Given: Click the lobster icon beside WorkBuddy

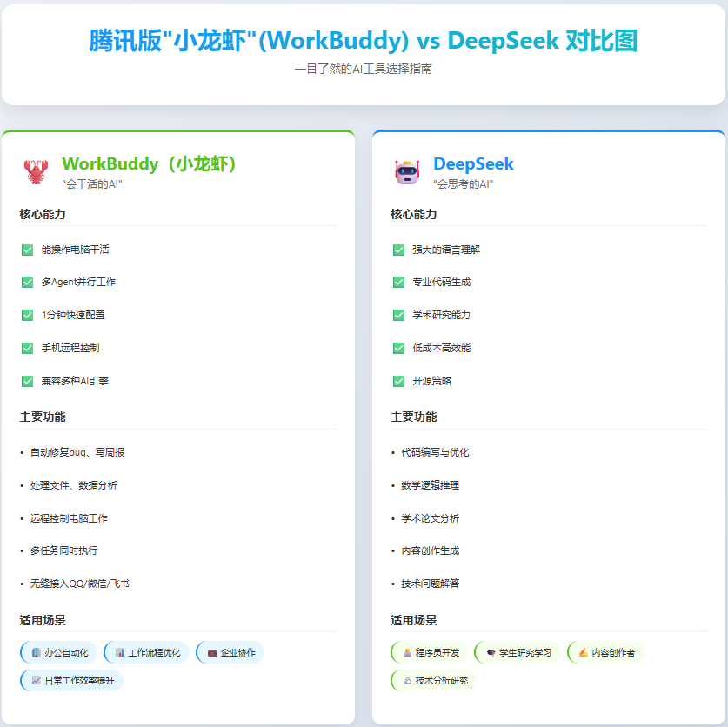Looking at the screenshot, I should 37,172.
